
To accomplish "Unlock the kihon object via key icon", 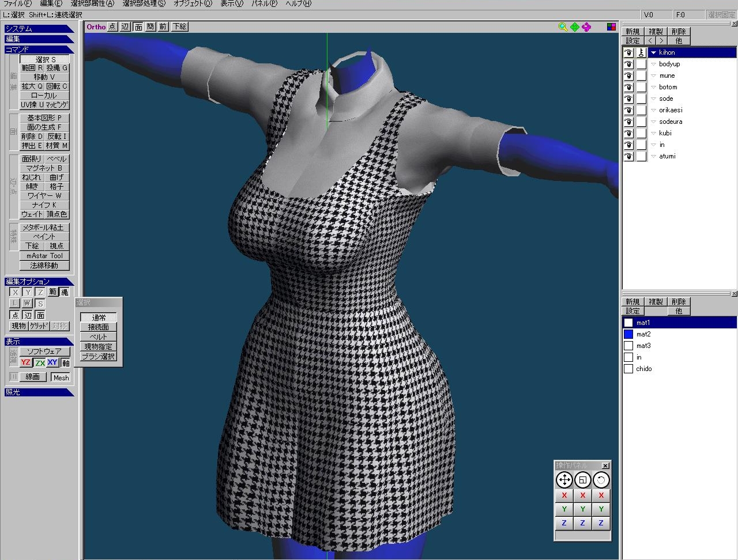I will 641,52.
